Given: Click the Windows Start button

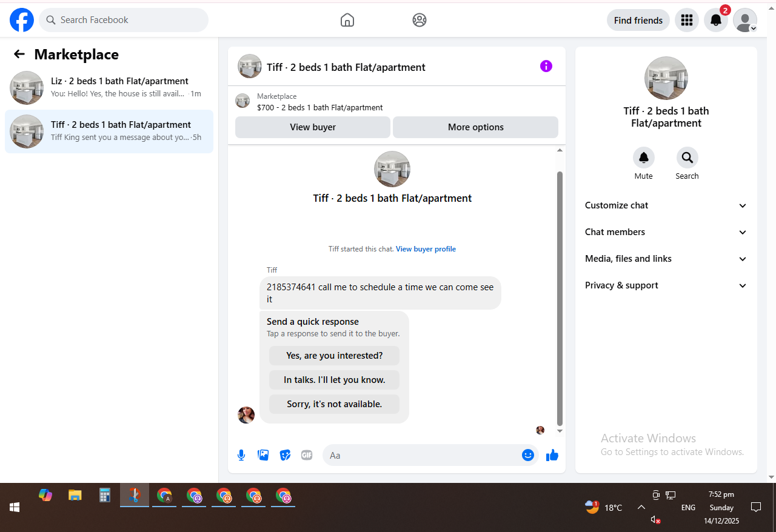Looking at the screenshot, I should click(x=15, y=507).
